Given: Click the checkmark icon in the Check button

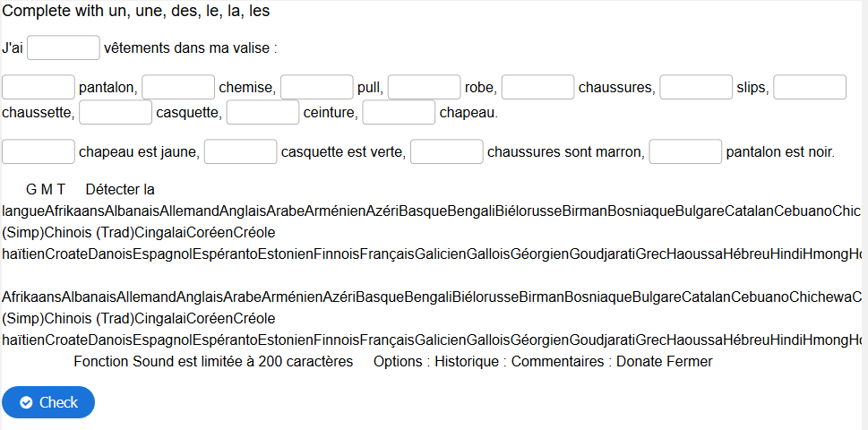Looking at the screenshot, I should pos(26,402).
